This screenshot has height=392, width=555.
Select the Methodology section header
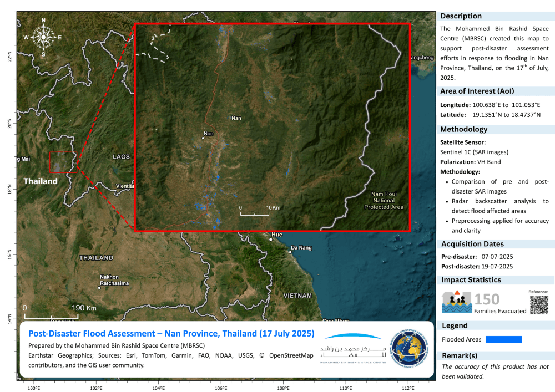[464, 129]
